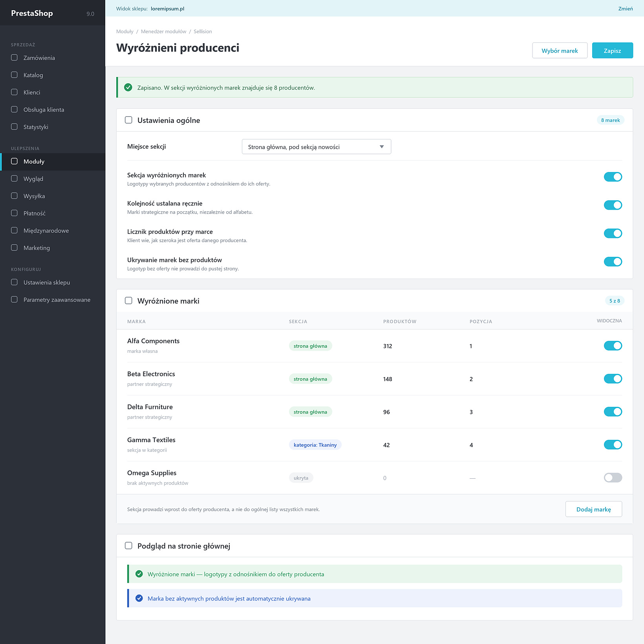Toggle visibility of Beta Electronics

coord(613,379)
